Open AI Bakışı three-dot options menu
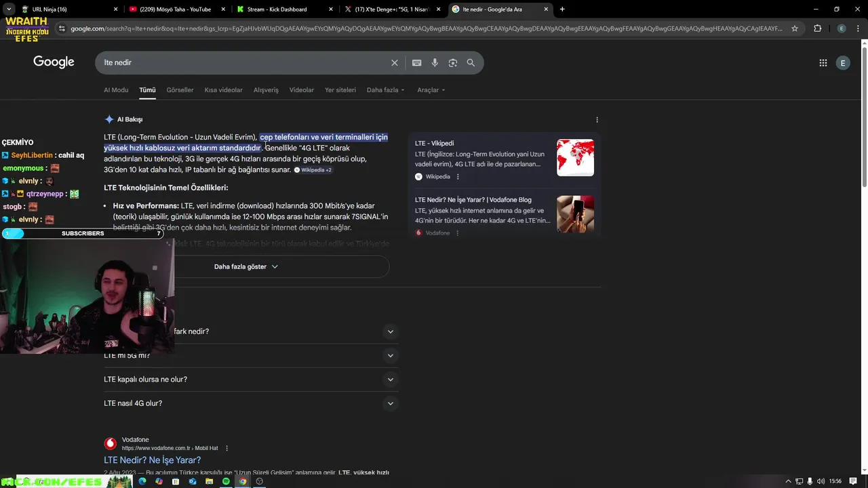868x488 pixels. point(597,119)
